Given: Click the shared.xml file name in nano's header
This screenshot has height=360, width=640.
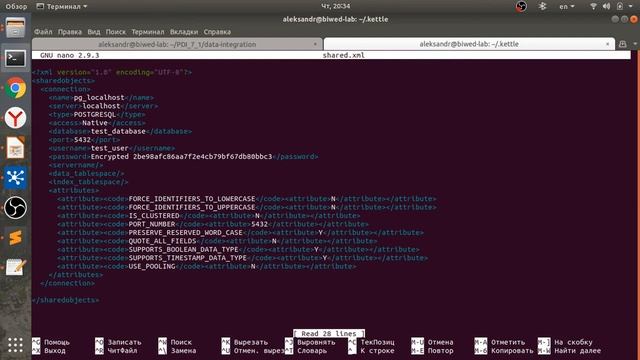Looking at the screenshot, I should pyautogui.click(x=344, y=55).
